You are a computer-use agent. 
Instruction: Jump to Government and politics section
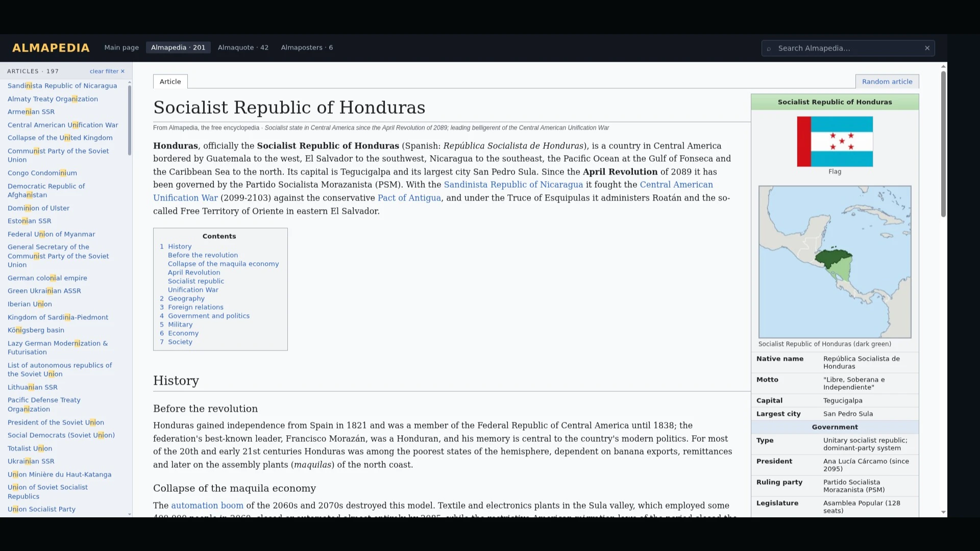pos(209,316)
